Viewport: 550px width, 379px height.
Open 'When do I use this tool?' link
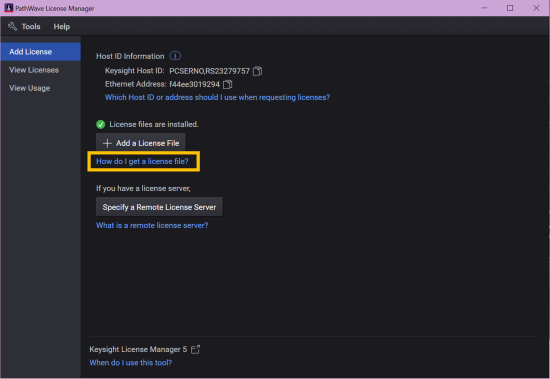[x=131, y=363]
